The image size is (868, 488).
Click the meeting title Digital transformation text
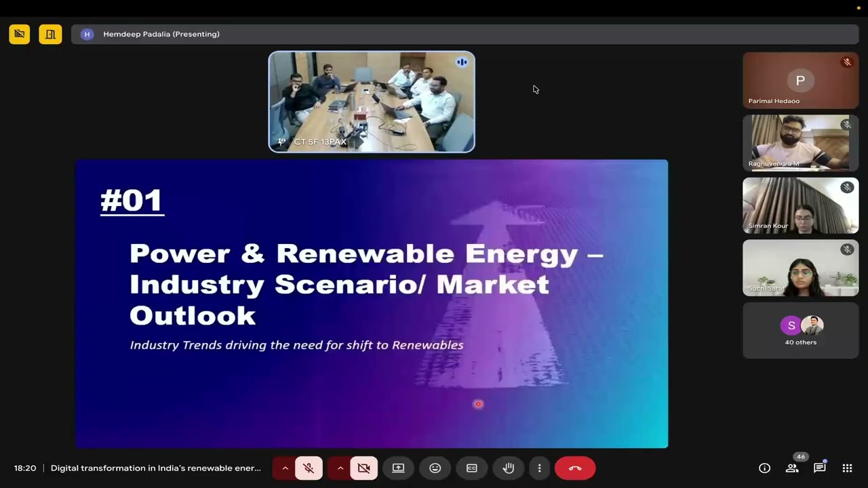coord(156,468)
